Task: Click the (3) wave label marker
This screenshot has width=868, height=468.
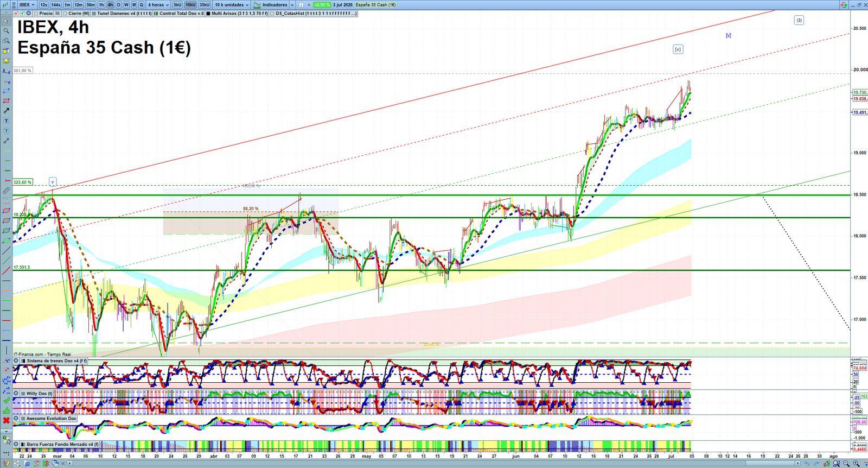Action: click(799, 20)
